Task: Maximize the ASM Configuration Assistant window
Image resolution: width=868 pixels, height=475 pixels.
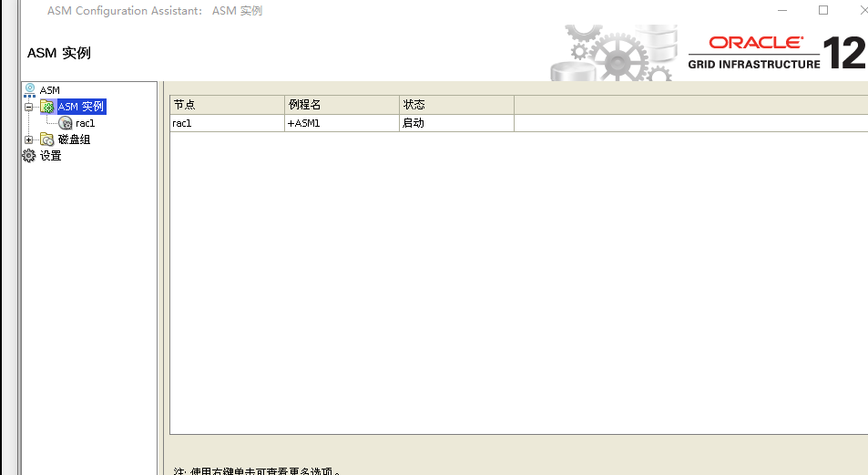Action: (823, 11)
